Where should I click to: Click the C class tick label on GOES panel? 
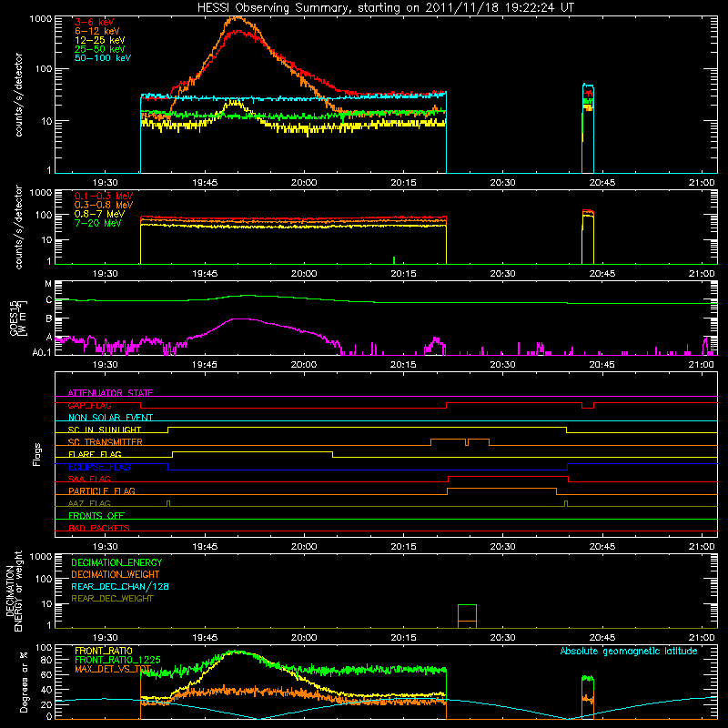point(49,300)
